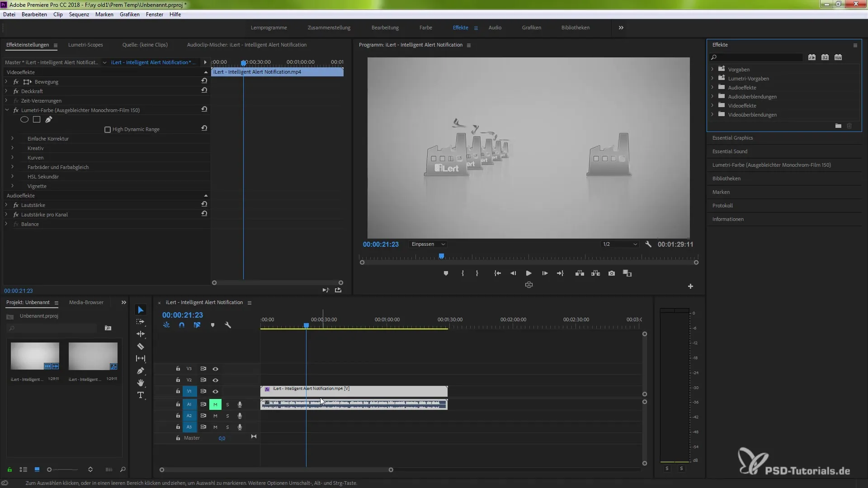Open Informationen panel
The width and height of the screenshot is (868, 488).
[728, 219]
